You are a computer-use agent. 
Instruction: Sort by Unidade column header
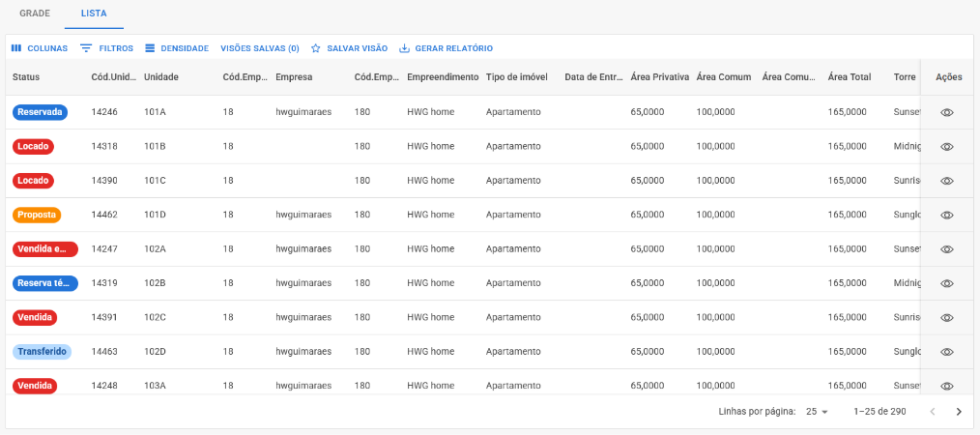[161, 77]
